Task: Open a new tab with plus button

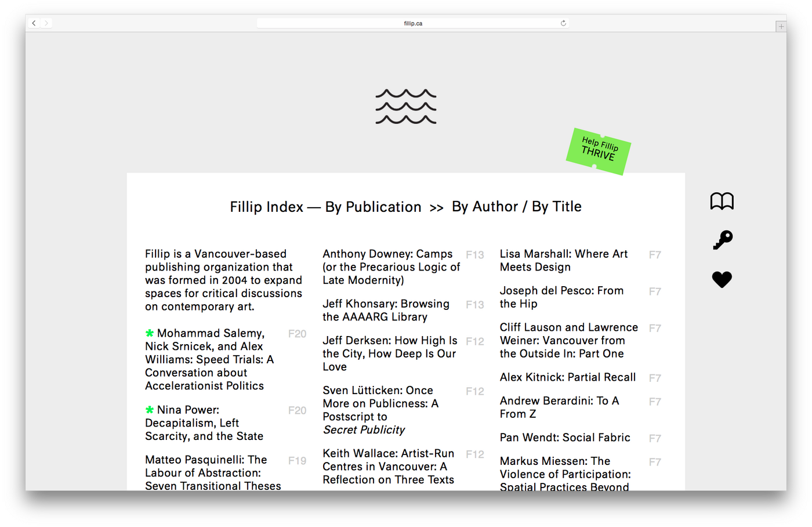Action: pyautogui.click(x=781, y=26)
